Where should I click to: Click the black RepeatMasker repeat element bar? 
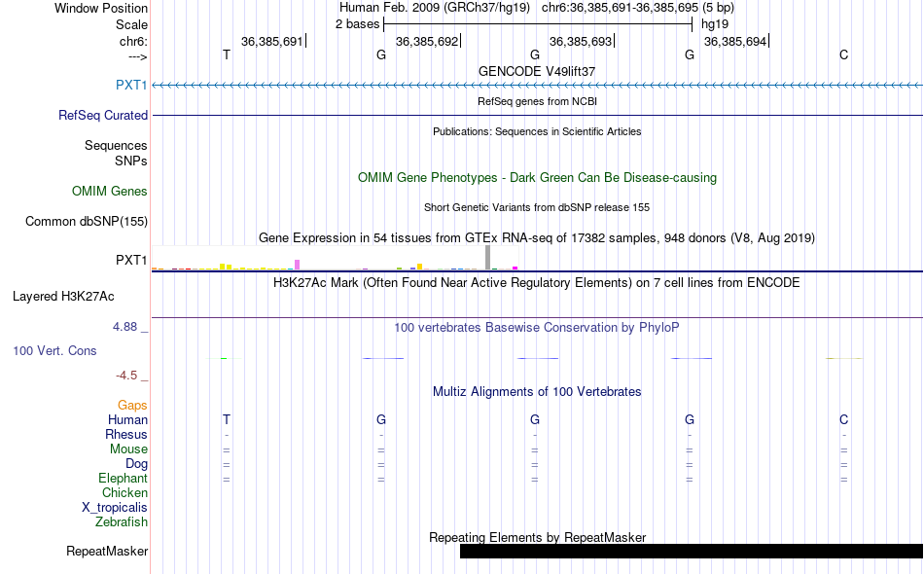coord(692,551)
